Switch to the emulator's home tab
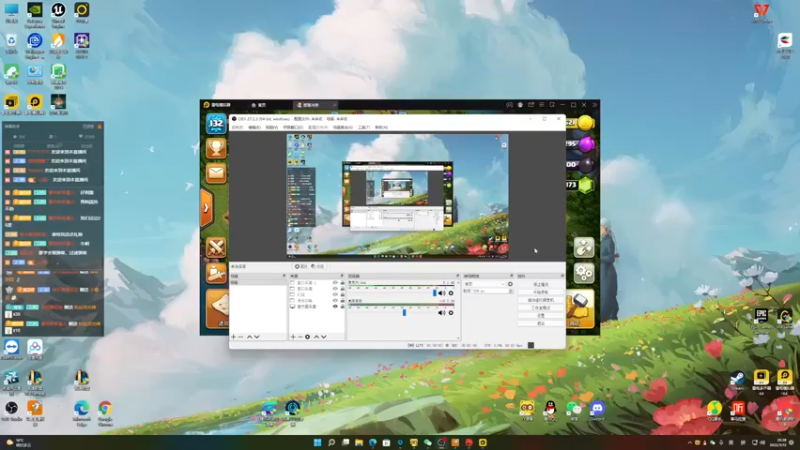800x450 pixels. pyautogui.click(x=259, y=105)
